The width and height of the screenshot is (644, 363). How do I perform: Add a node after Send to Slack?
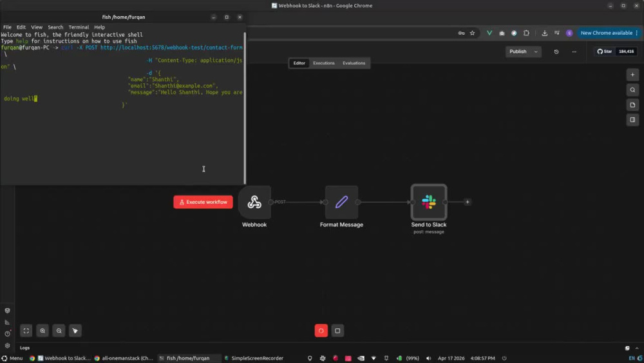point(468,202)
